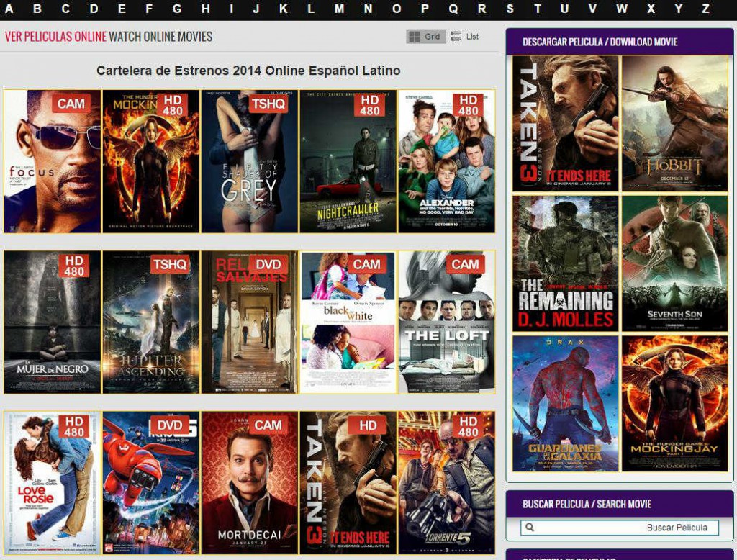Image resolution: width=737 pixels, height=560 pixels.
Task: Click the HD 480 badge on Nightcrawler
Action: [x=369, y=105]
